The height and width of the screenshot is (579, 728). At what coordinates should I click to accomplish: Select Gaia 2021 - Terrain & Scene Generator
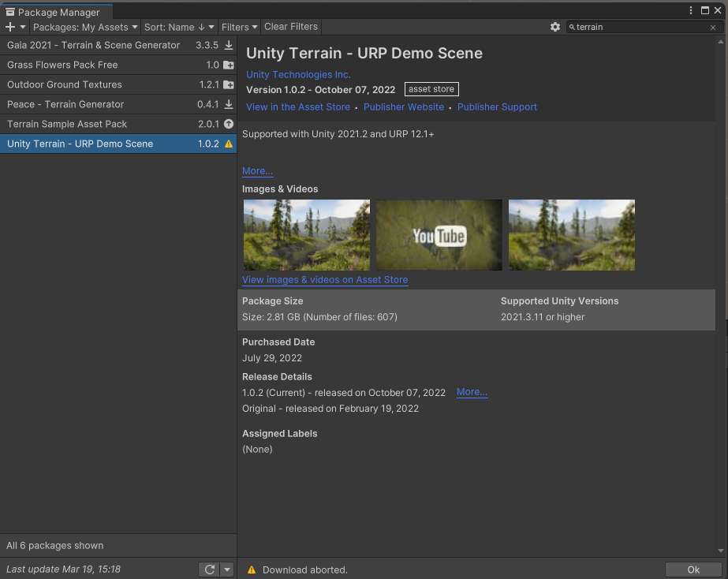tap(118, 45)
